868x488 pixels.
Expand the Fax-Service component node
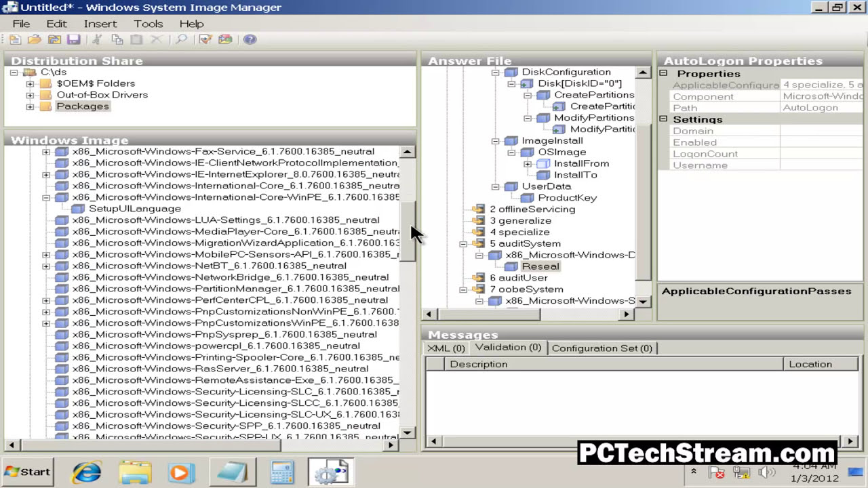tap(46, 152)
